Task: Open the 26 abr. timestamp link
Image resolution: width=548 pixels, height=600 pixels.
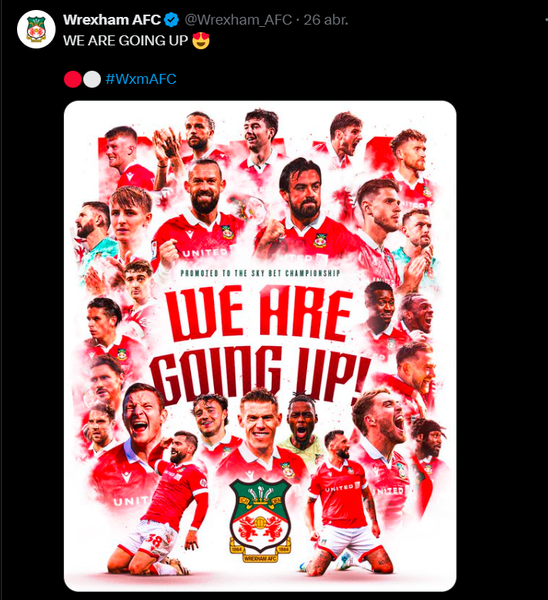Action: (x=326, y=20)
